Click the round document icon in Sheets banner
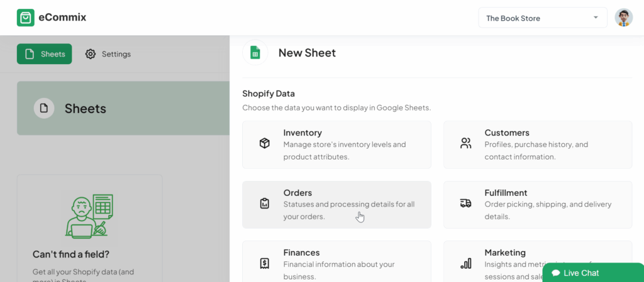 (44, 108)
